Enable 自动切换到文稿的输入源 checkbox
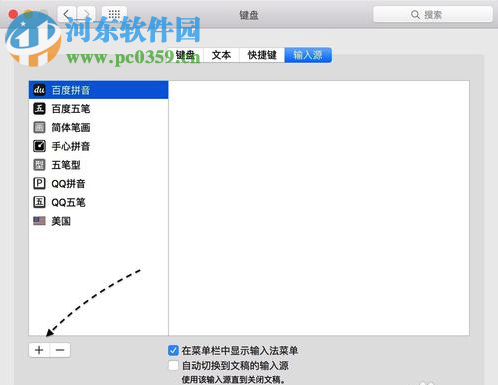Screen dimensions: 498x385 173,366
